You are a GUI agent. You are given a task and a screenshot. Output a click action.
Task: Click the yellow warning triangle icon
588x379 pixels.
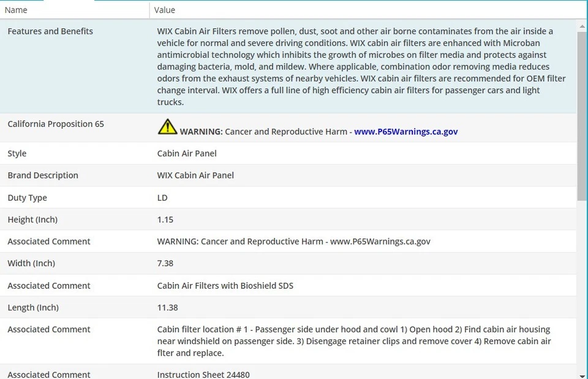[x=167, y=126]
